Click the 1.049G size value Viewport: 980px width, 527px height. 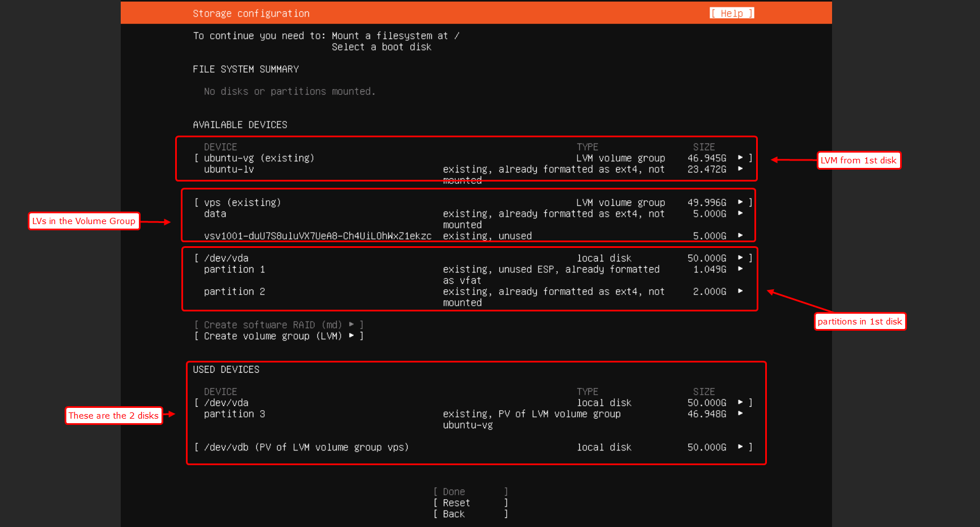point(710,269)
